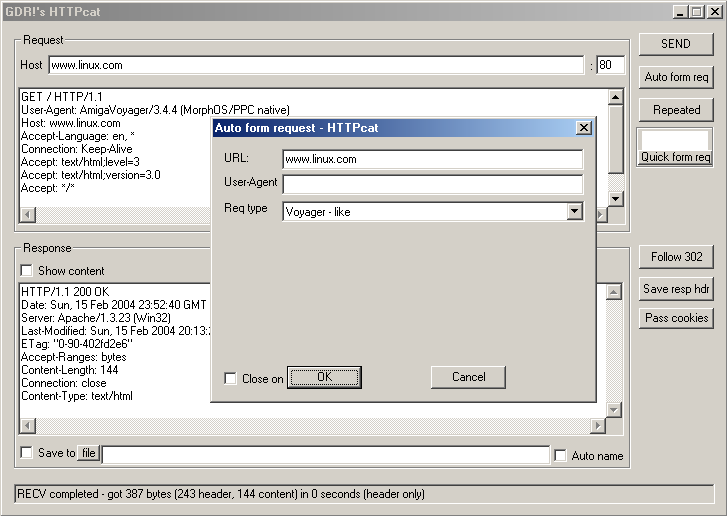
Task: Confirm dialog with OK button
Action: [324, 377]
